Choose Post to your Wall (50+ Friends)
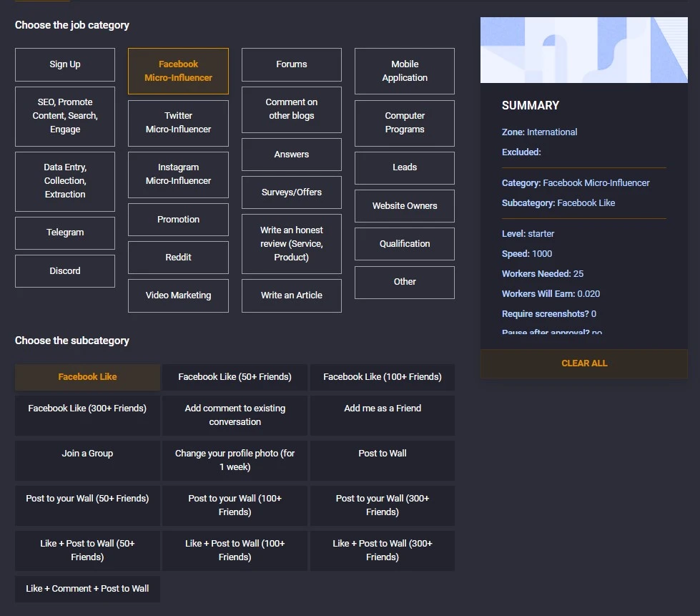Viewport: 700px width, 616px height. [87, 506]
